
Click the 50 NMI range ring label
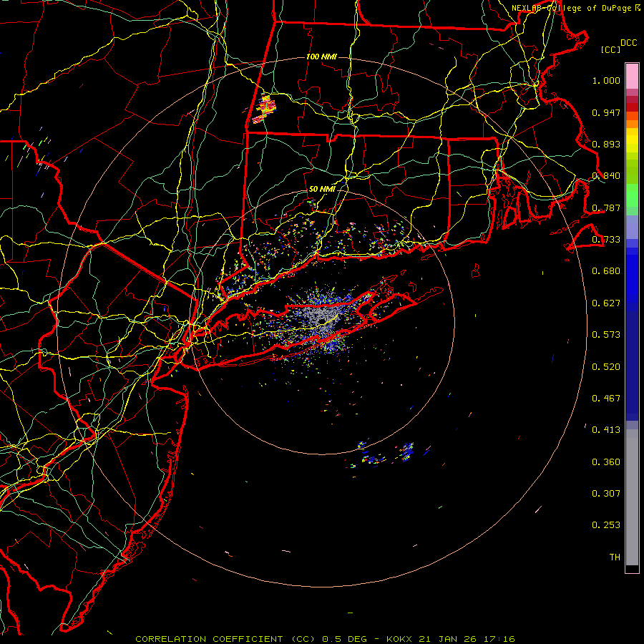point(322,189)
